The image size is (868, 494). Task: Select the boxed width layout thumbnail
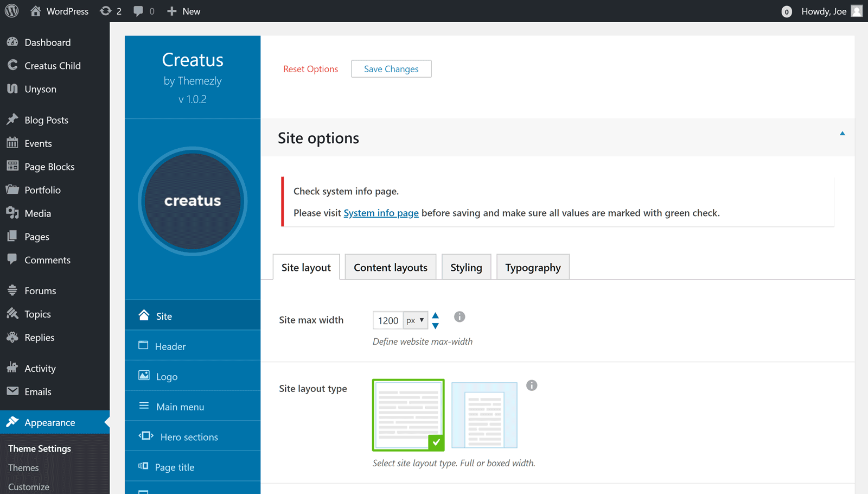tap(484, 415)
